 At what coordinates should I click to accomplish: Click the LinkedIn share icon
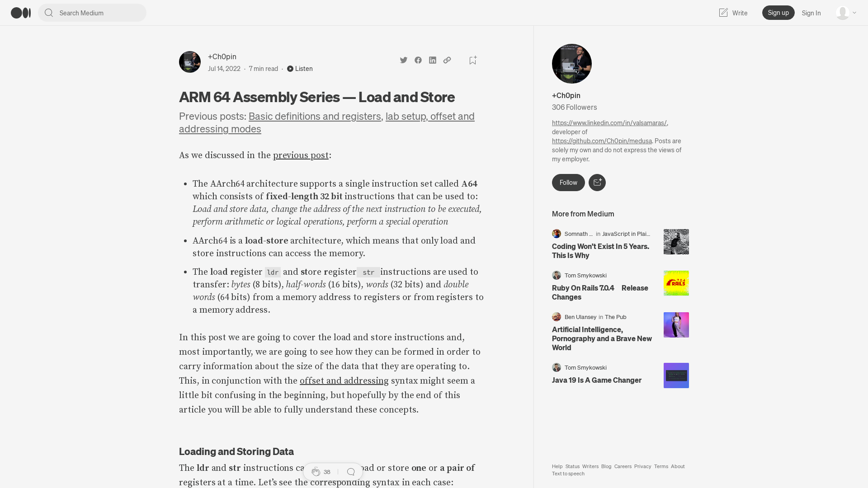[432, 60]
